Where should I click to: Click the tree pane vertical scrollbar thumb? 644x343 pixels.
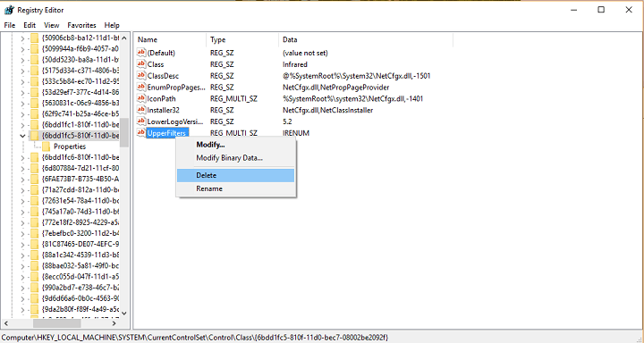124,131
